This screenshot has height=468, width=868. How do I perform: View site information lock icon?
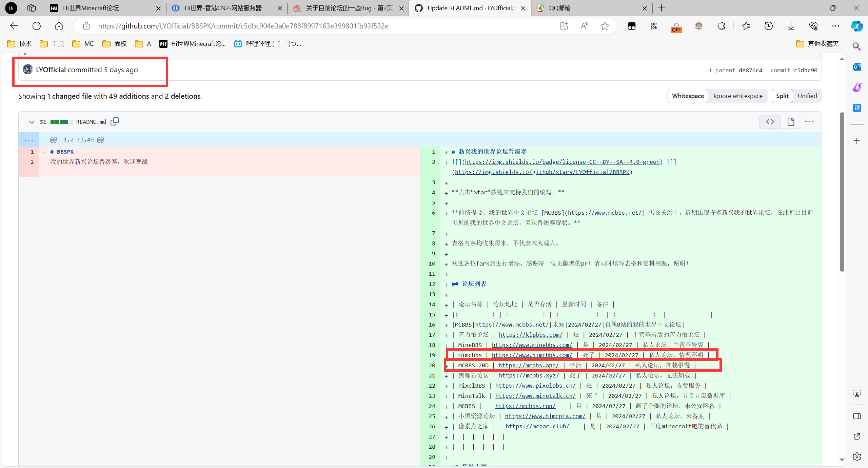pyautogui.click(x=86, y=26)
